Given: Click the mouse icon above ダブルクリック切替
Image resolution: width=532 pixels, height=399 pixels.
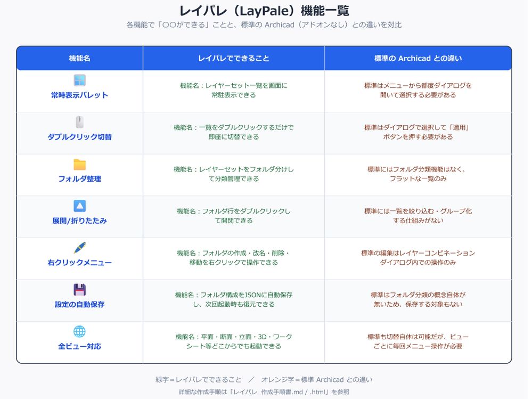Looking at the screenshot, I should [x=80, y=122].
